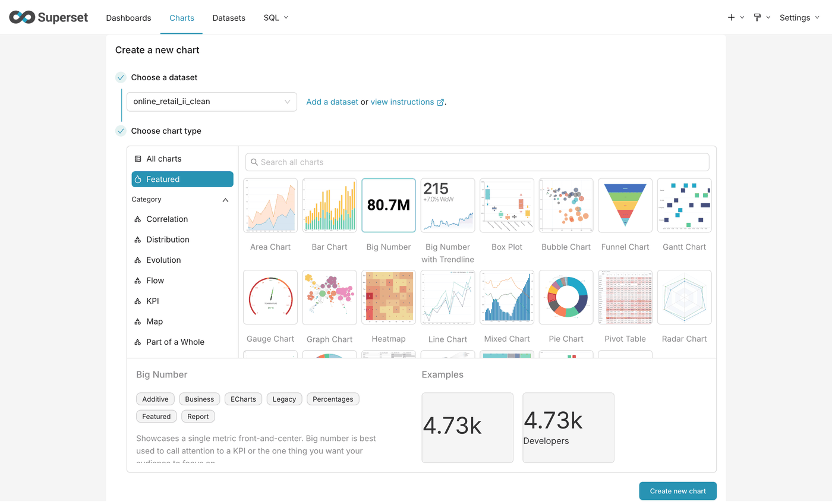Click the Correlation category icon
This screenshot has width=832, height=504.
(x=138, y=219)
